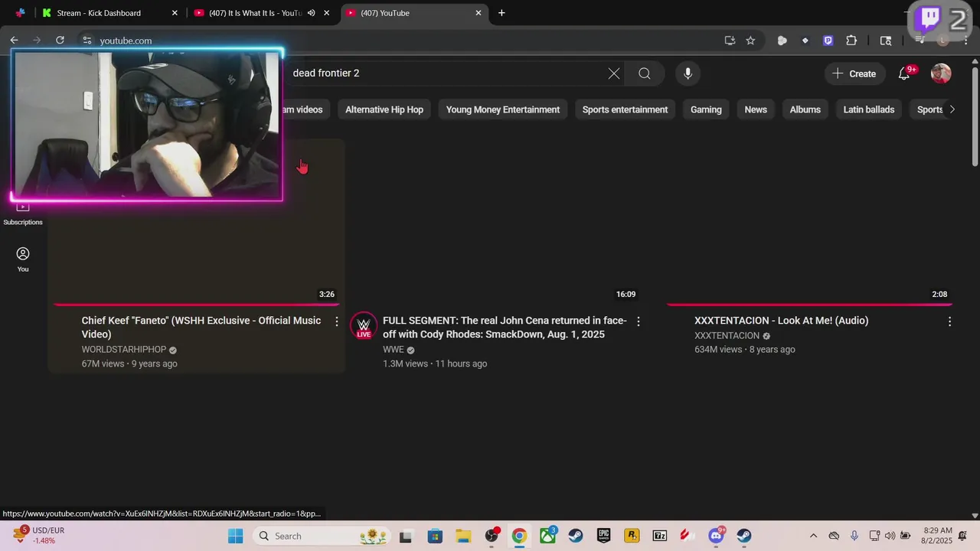
Task: Clear the search text with the X
Action: [x=614, y=73]
